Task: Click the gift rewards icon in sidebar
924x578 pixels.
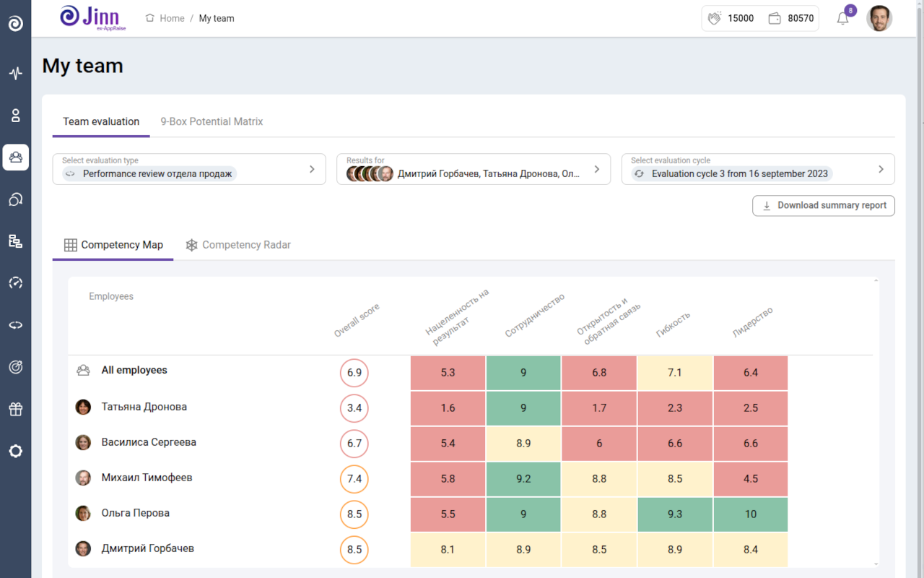Action: click(x=15, y=410)
